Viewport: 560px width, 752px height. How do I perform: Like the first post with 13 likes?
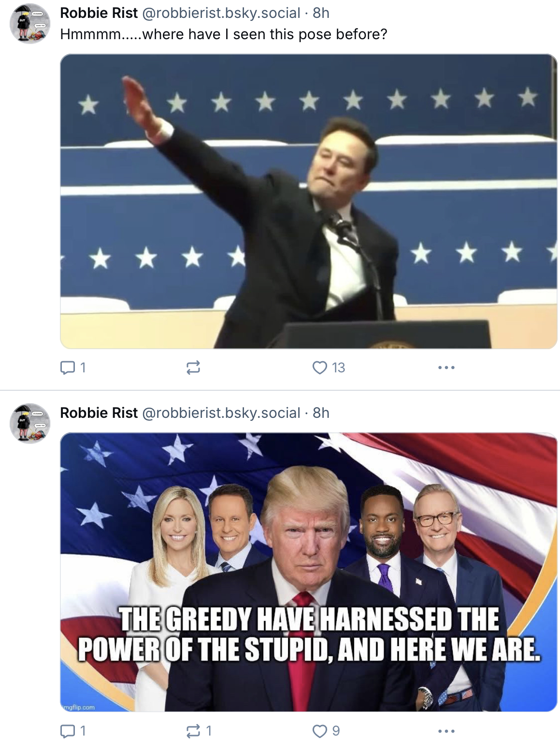(x=329, y=368)
